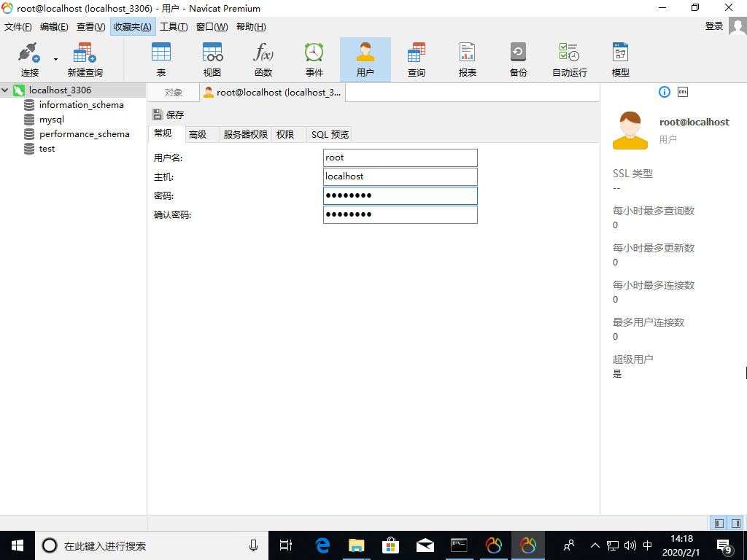
Task: Click the 保存 (Save) button
Action: pyautogui.click(x=169, y=114)
